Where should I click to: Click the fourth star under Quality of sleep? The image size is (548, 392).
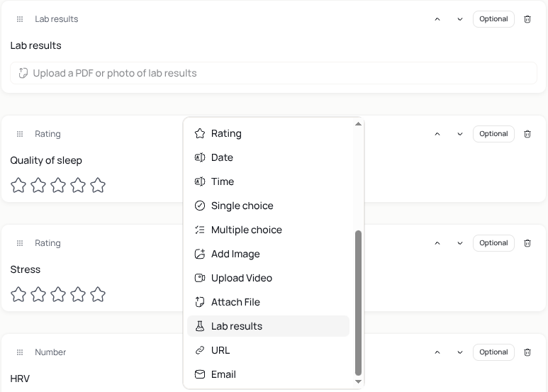pos(78,185)
